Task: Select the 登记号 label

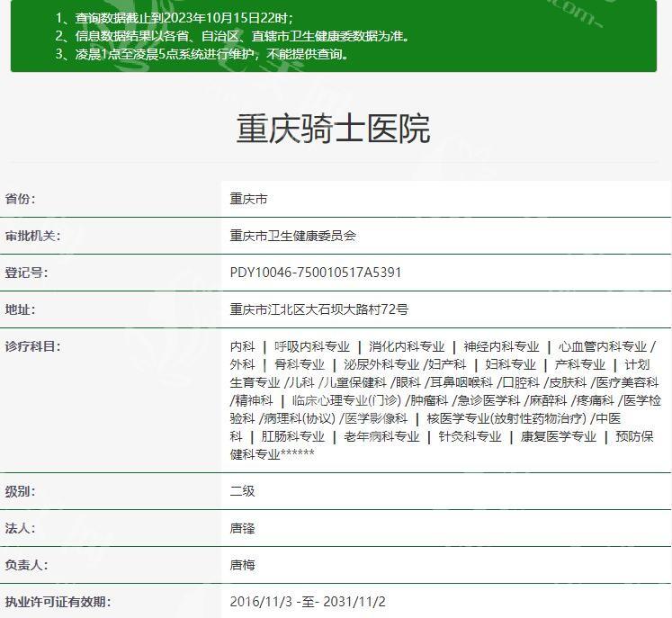Action: point(27,273)
